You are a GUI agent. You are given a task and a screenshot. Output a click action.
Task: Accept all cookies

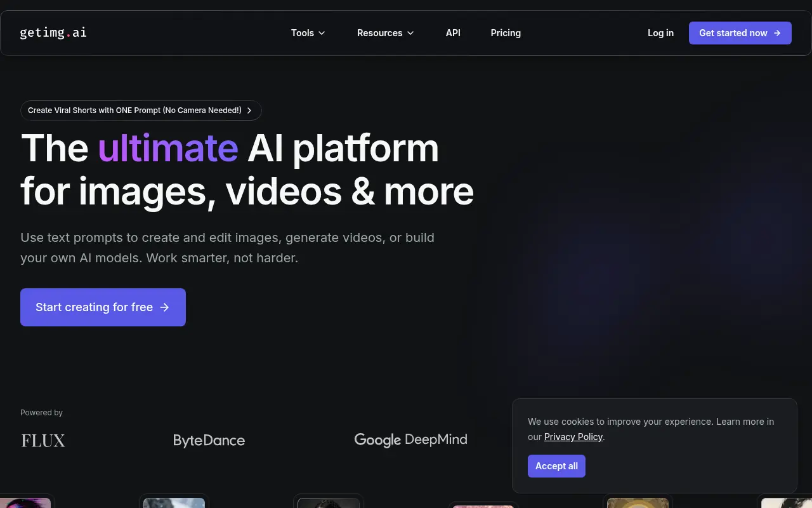(556, 465)
